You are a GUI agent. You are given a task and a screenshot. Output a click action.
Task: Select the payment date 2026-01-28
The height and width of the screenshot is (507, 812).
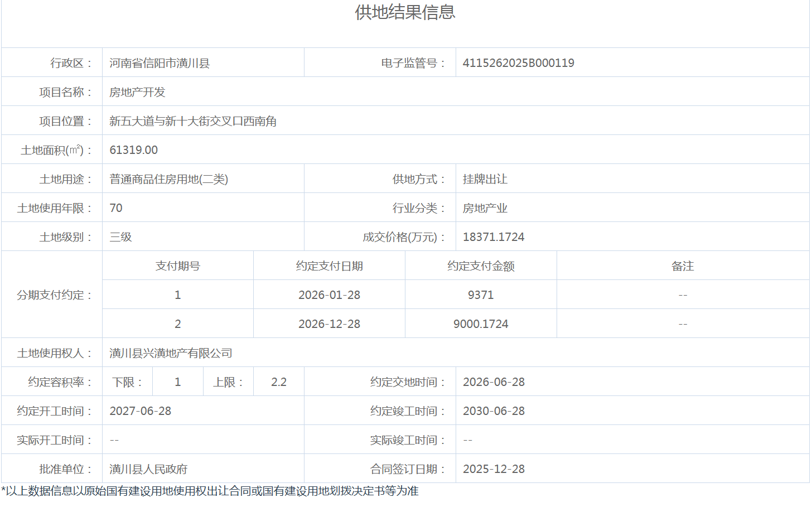[330, 295]
